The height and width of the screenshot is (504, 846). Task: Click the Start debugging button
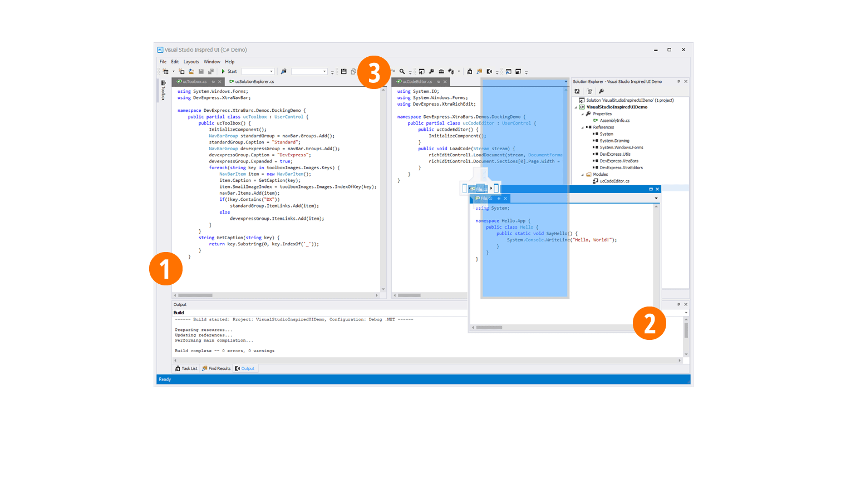pos(229,71)
